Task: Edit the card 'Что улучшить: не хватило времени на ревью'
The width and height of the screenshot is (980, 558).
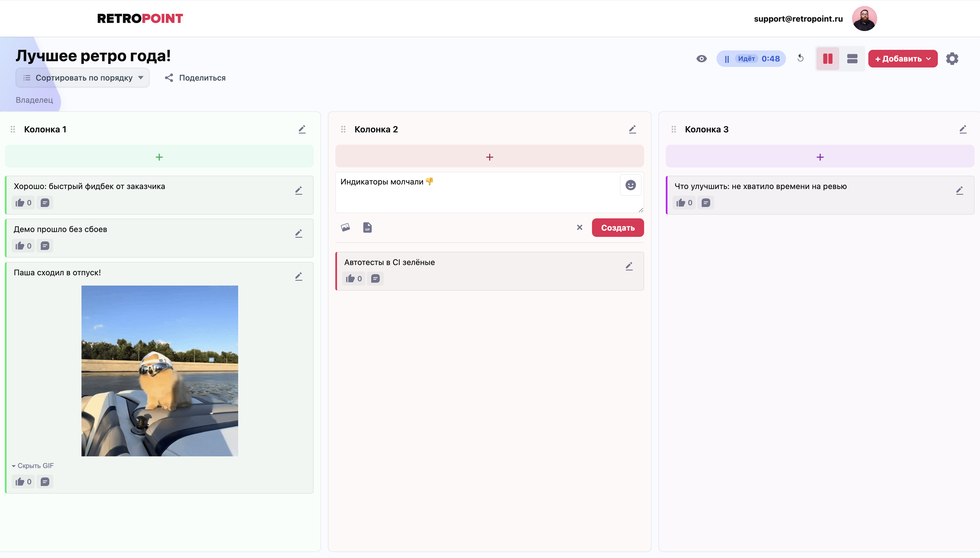Action: coord(960,190)
